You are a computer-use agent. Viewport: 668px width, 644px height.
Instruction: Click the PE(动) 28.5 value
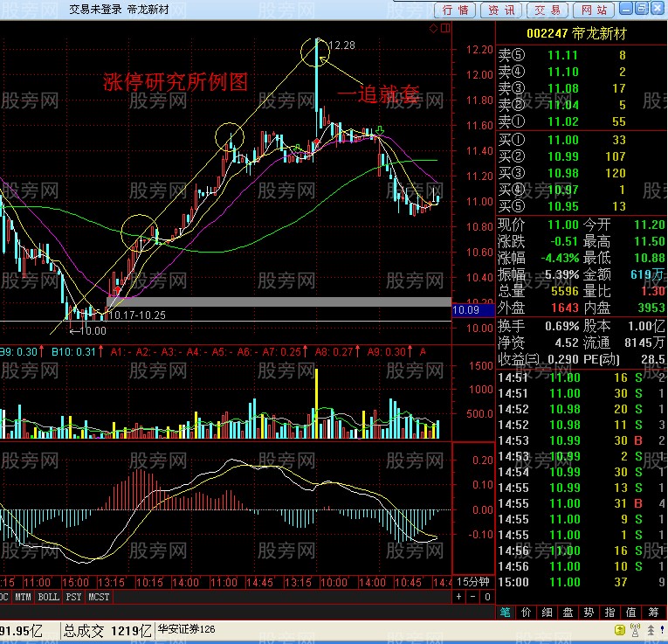point(653,359)
